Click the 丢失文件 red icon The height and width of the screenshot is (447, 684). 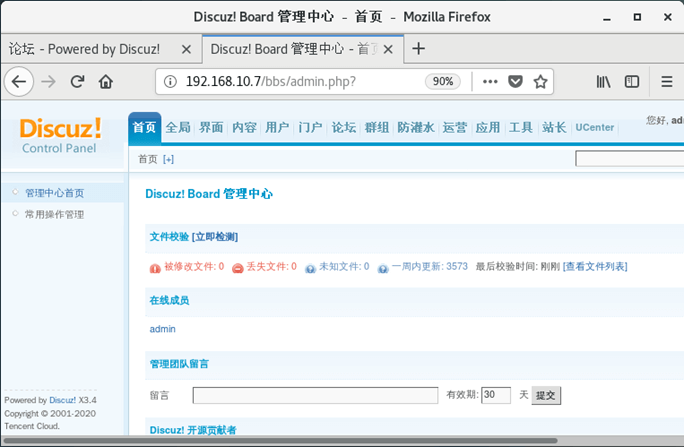[x=238, y=268]
